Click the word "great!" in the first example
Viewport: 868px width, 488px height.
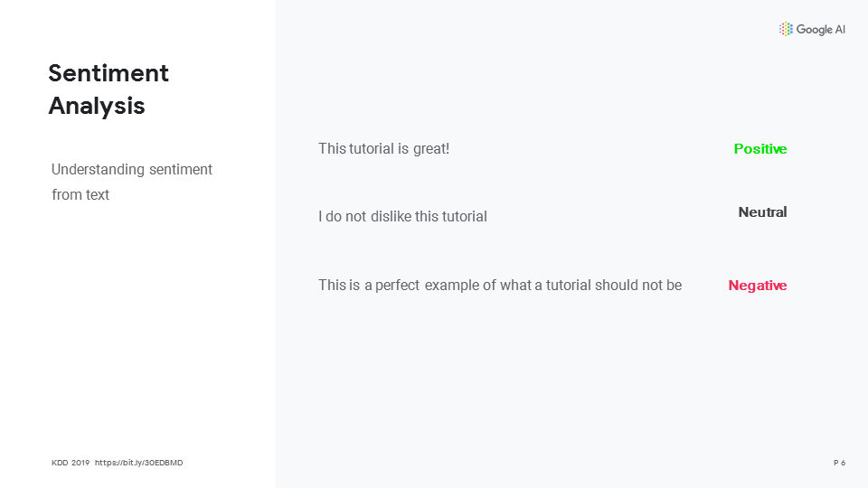pyautogui.click(x=431, y=148)
